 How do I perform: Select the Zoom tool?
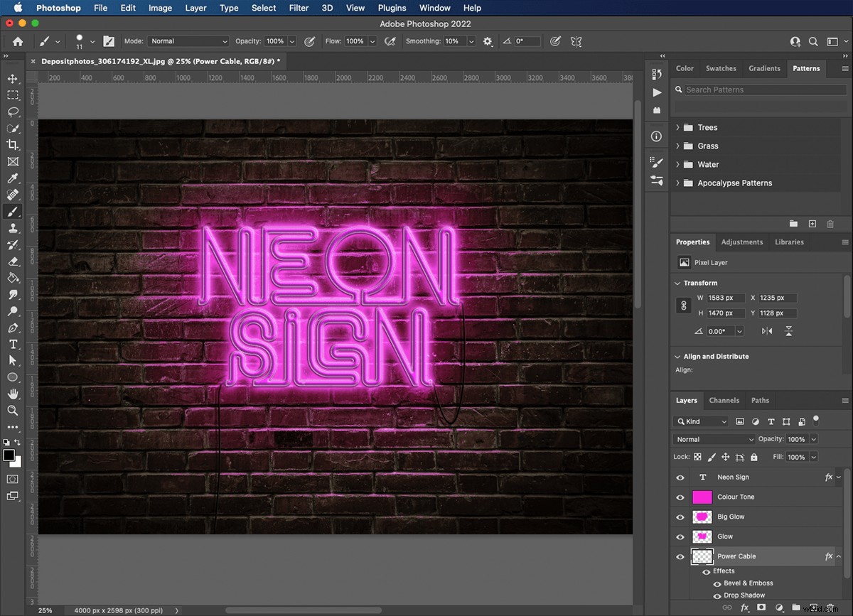click(13, 410)
